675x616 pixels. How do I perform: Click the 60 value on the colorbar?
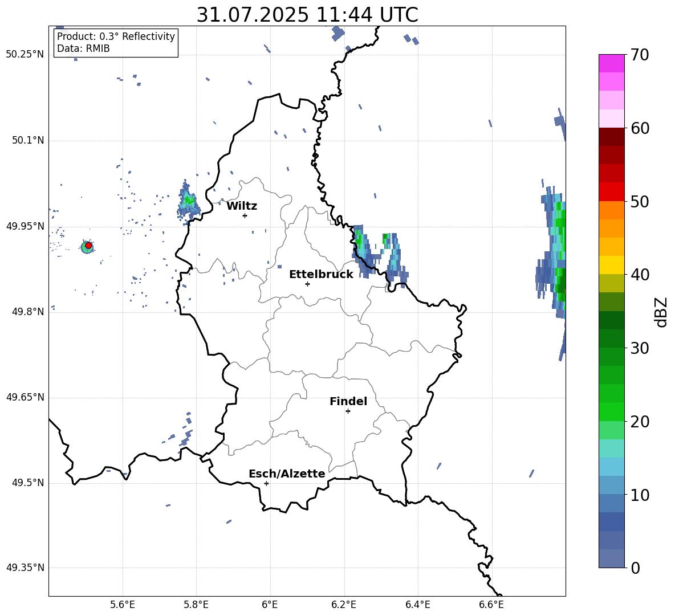tap(640, 128)
